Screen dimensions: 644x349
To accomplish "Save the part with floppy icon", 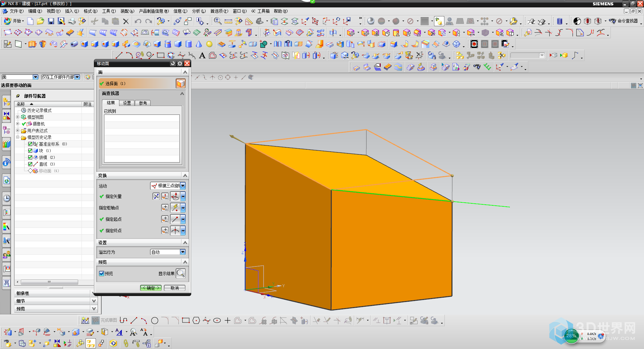I will point(51,21).
